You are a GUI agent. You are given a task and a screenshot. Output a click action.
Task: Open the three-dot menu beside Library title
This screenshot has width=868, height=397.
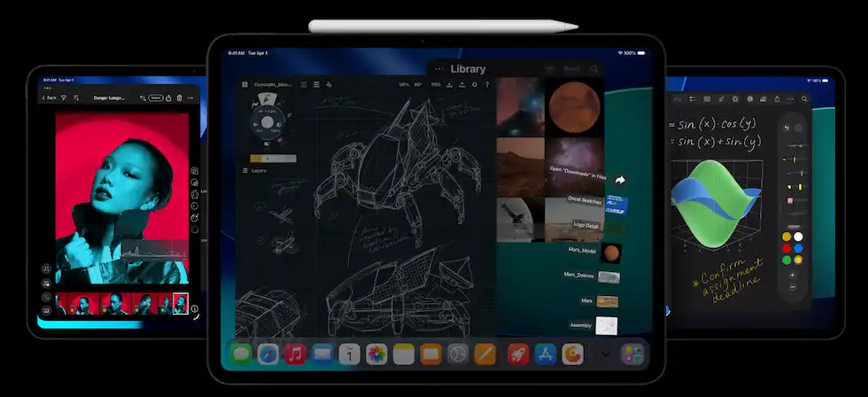point(439,69)
